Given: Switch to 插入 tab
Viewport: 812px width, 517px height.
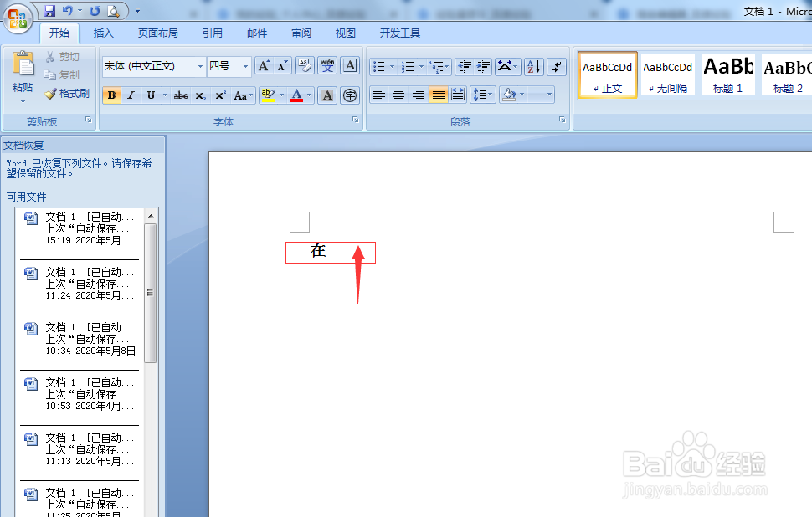Looking at the screenshot, I should pyautogui.click(x=103, y=33).
